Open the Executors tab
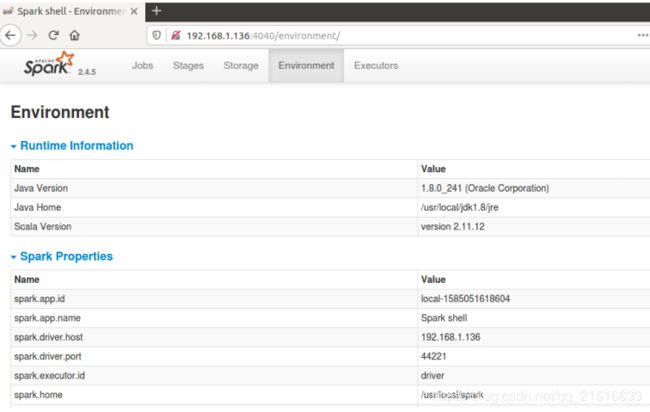The width and height of the screenshot is (650, 412). tap(376, 65)
